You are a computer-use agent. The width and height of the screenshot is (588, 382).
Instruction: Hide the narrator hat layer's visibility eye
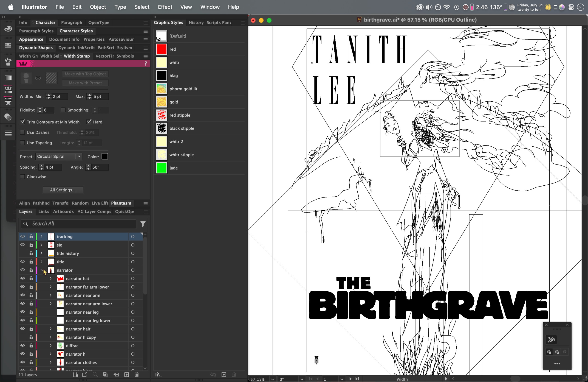(x=23, y=278)
